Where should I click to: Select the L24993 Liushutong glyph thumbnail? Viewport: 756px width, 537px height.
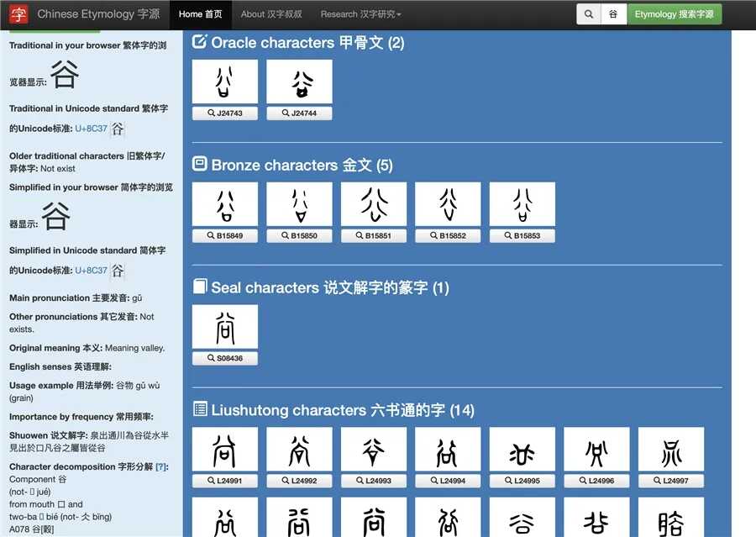click(x=373, y=450)
